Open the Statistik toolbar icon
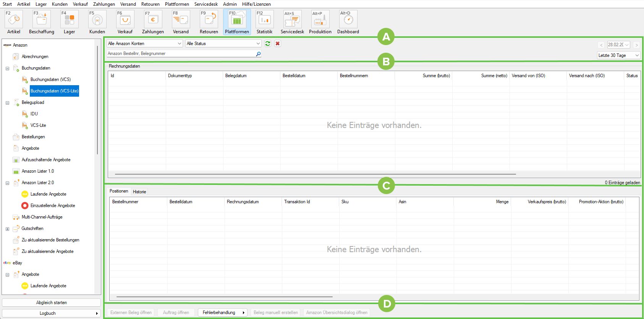The height and width of the screenshot is (319, 644). pyautogui.click(x=264, y=22)
